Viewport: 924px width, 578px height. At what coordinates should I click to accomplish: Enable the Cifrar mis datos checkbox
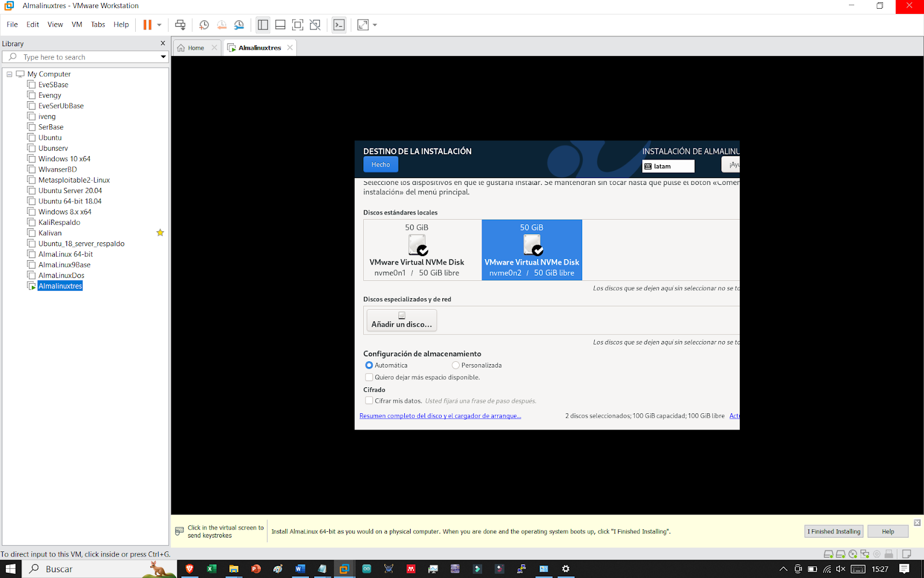(369, 401)
